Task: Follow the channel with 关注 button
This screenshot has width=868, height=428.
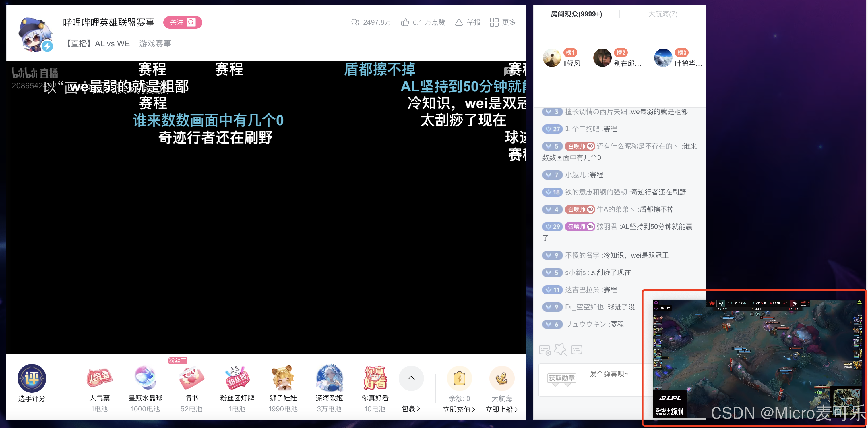Action: [x=183, y=22]
